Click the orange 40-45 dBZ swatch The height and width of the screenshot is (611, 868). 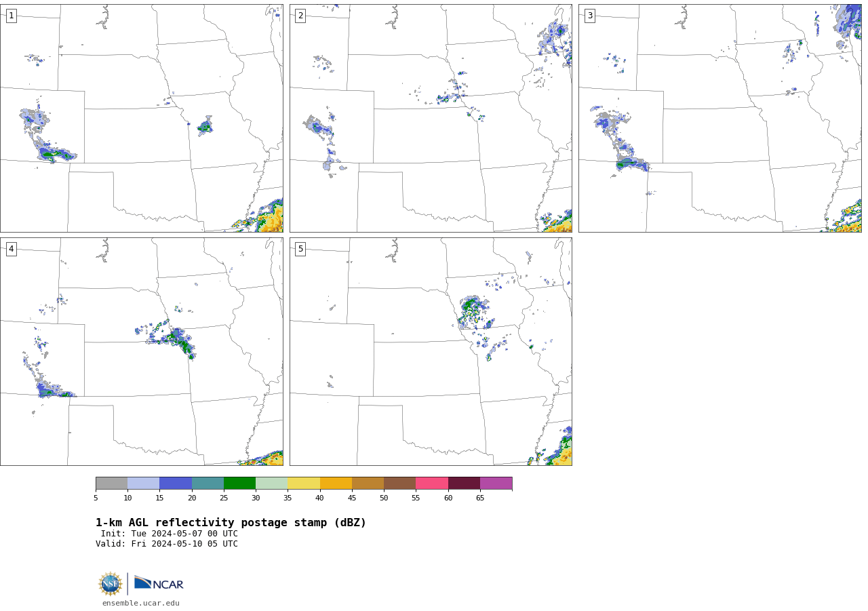click(336, 484)
